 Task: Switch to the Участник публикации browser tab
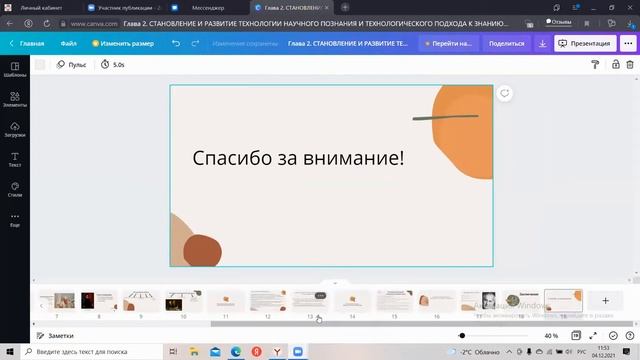(124, 7)
